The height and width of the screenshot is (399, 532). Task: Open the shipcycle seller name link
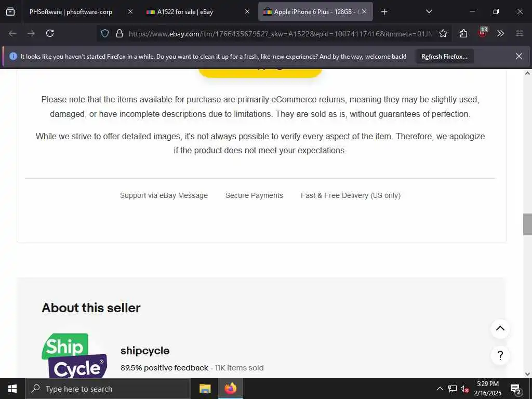click(x=145, y=351)
